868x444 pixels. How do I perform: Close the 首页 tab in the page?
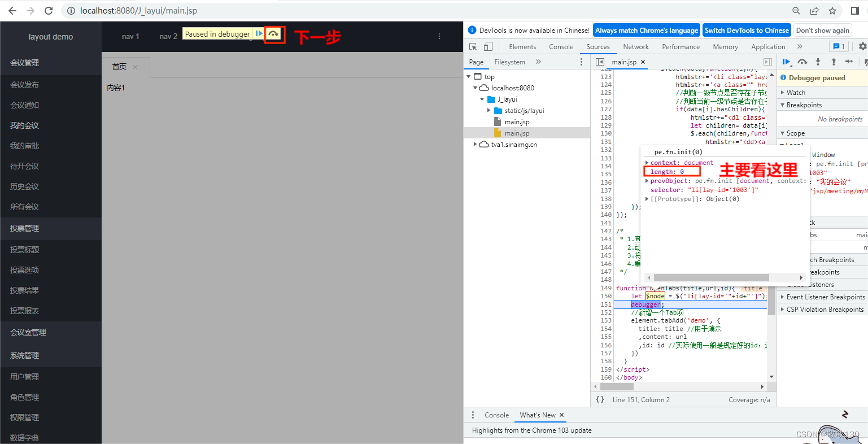pos(135,67)
